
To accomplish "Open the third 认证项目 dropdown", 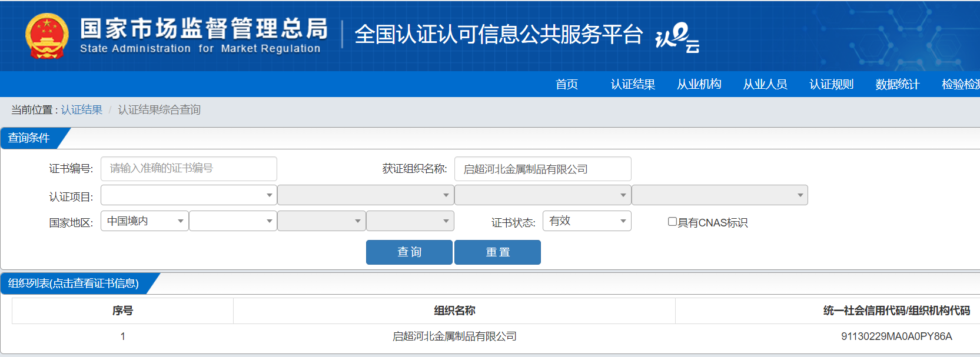I will 543,195.
